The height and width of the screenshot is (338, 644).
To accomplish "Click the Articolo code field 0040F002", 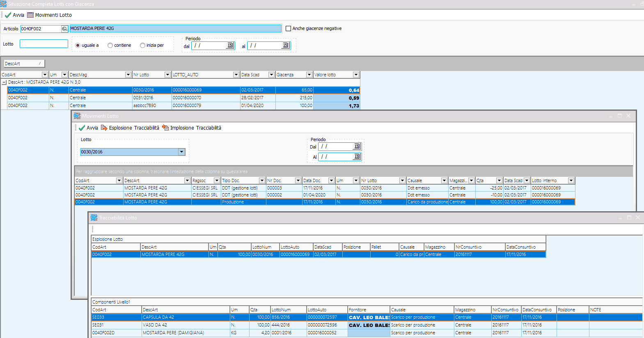I will (41, 29).
